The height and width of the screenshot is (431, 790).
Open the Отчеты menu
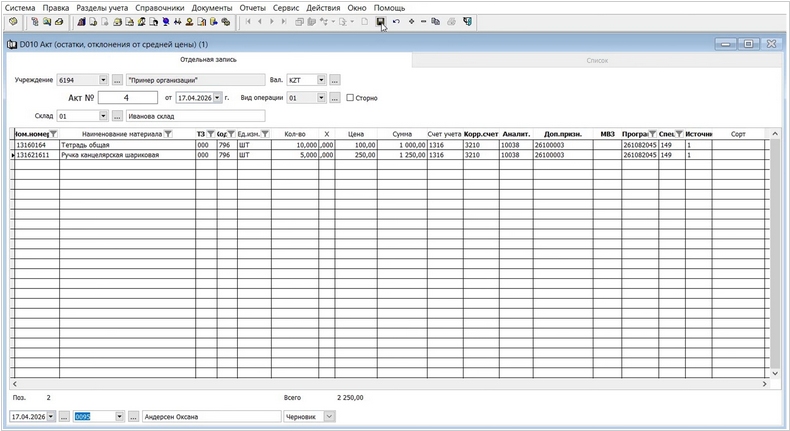[252, 7]
